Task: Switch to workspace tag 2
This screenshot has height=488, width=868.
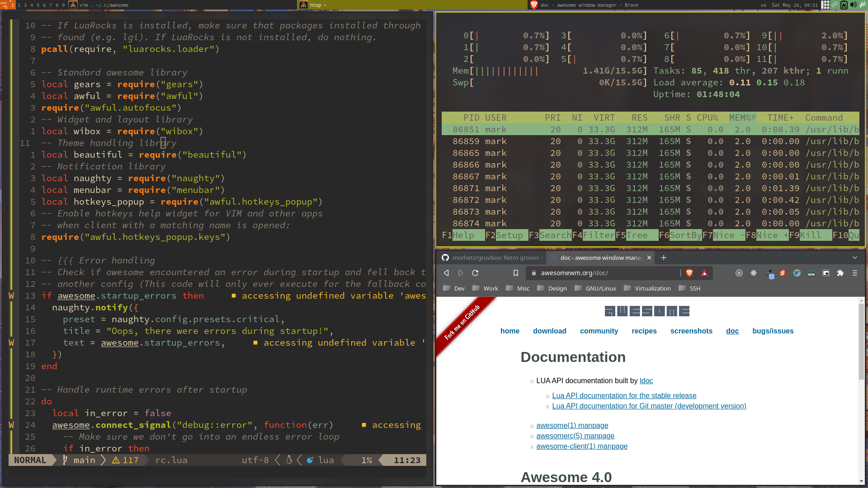Action: point(19,5)
